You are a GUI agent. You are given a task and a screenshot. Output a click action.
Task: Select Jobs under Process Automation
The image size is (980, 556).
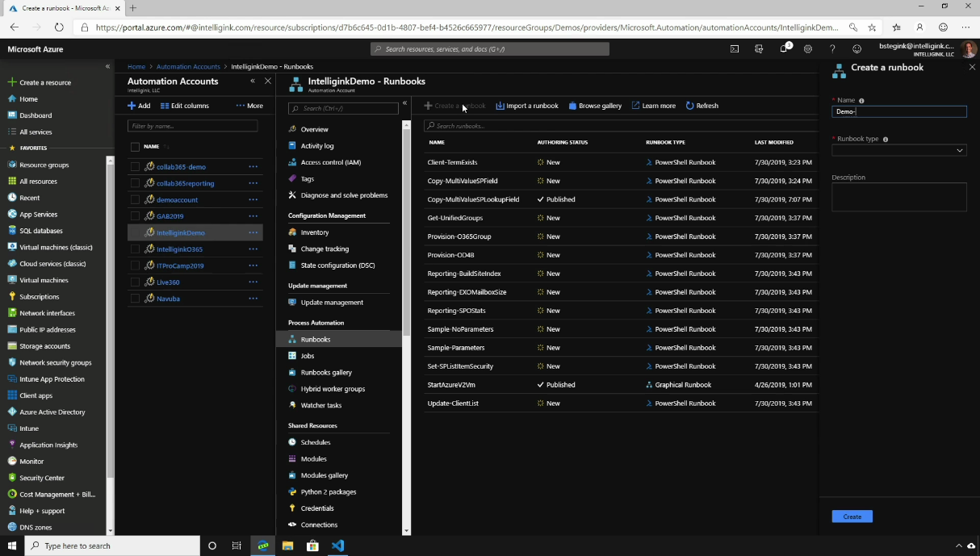(x=301, y=356)
